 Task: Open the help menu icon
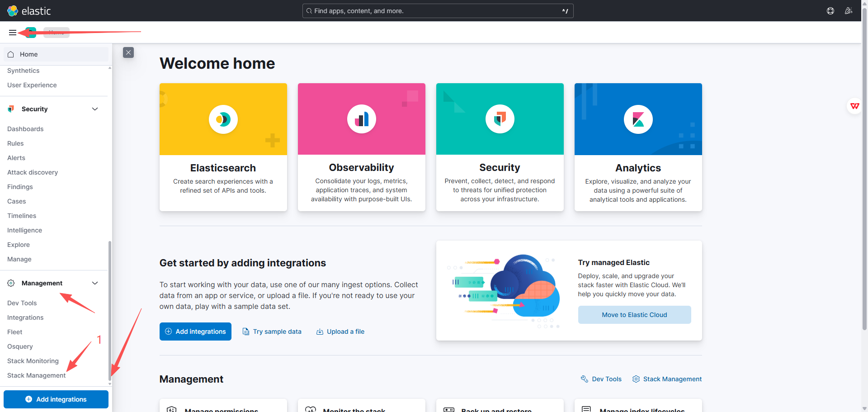[830, 11]
